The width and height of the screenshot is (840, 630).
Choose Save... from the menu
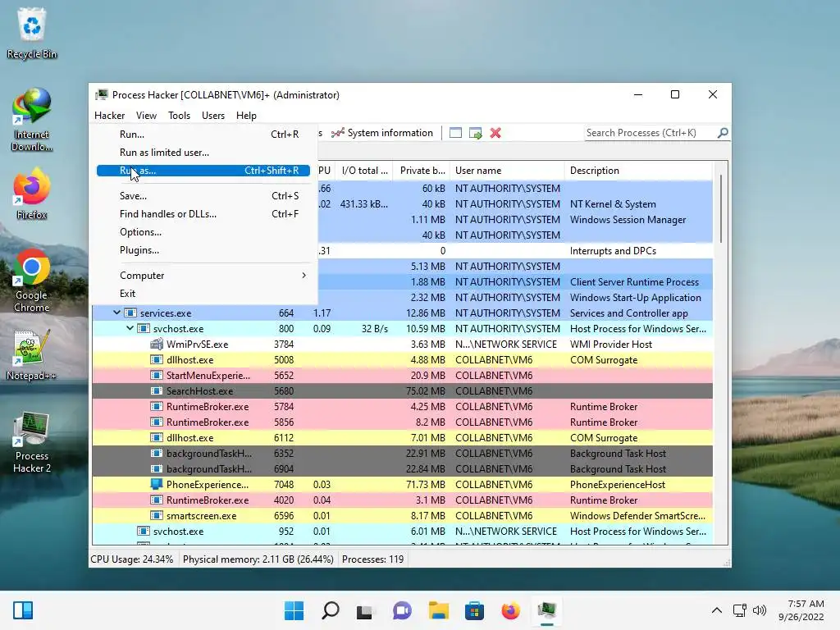[203, 196]
